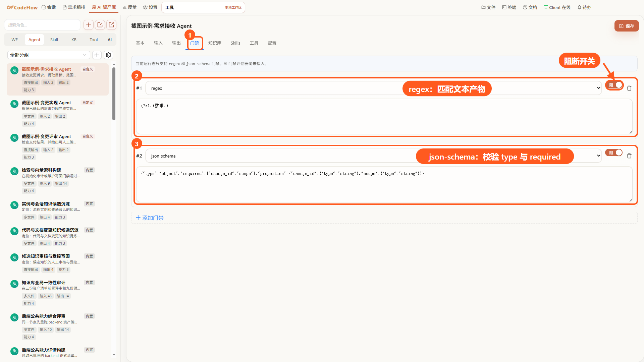Viewport: 644px width, 362px height.
Task: Select Tool asset type tab
Action: pyautogui.click(x=94, y=40)
